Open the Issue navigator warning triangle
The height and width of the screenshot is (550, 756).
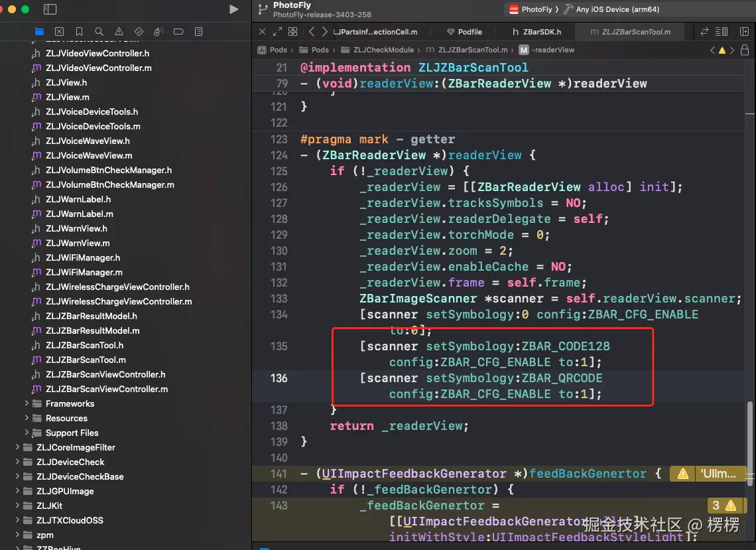click(x=119, y=32)
